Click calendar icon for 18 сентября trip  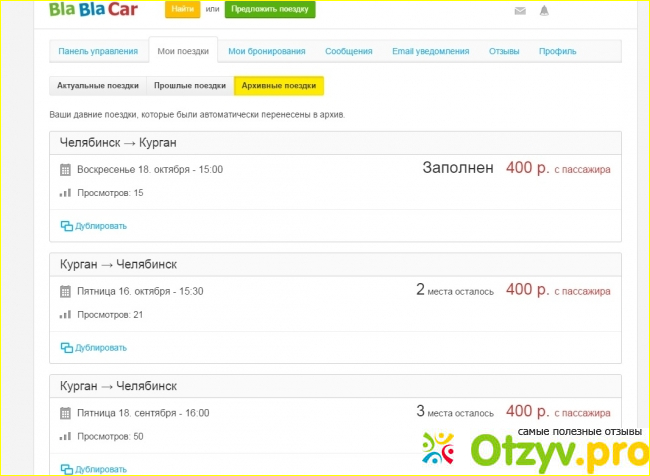(66, 412)
